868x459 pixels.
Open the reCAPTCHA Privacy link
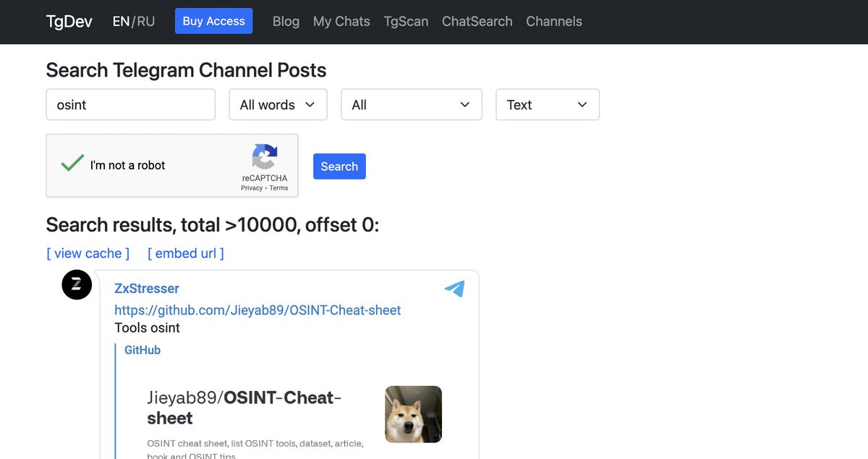point(252,188)
